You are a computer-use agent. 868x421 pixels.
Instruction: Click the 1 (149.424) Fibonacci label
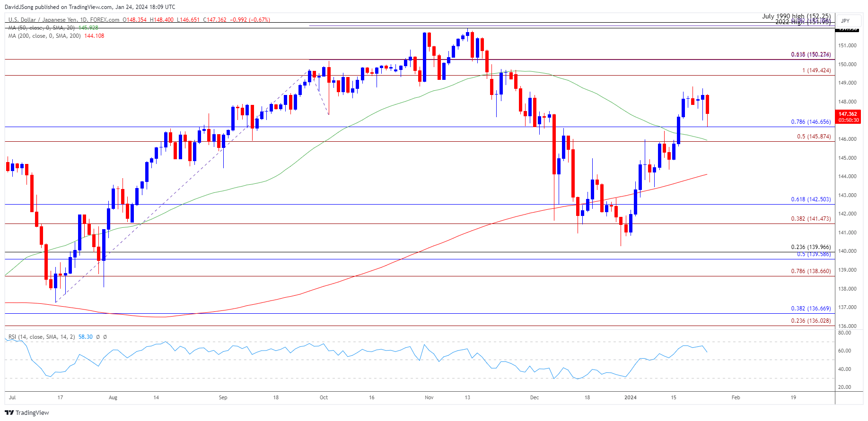click(816, 70)
